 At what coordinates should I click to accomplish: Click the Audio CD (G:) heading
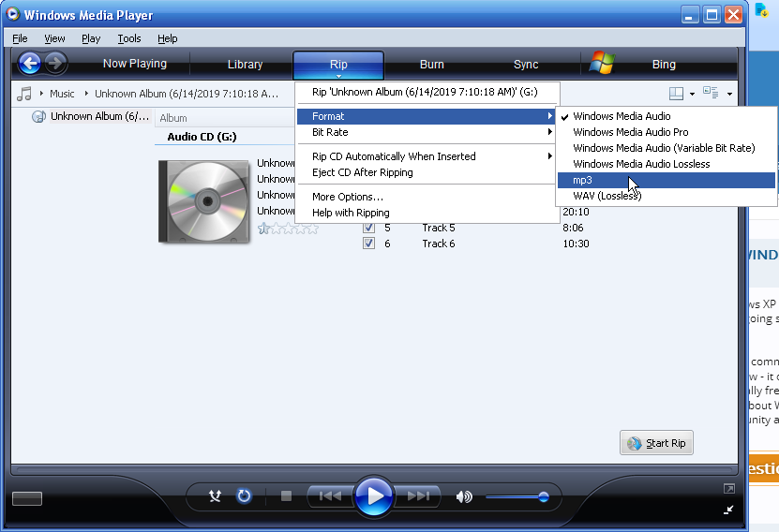pos(202,137)
